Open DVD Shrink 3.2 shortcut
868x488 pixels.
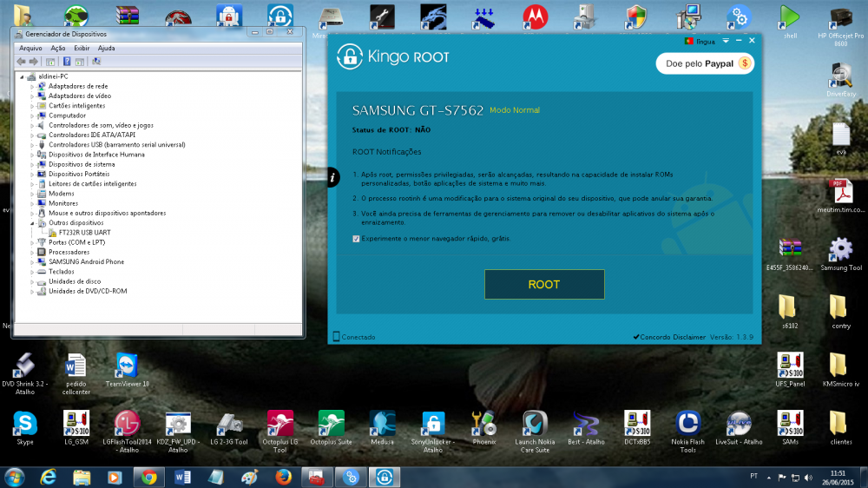25,374
